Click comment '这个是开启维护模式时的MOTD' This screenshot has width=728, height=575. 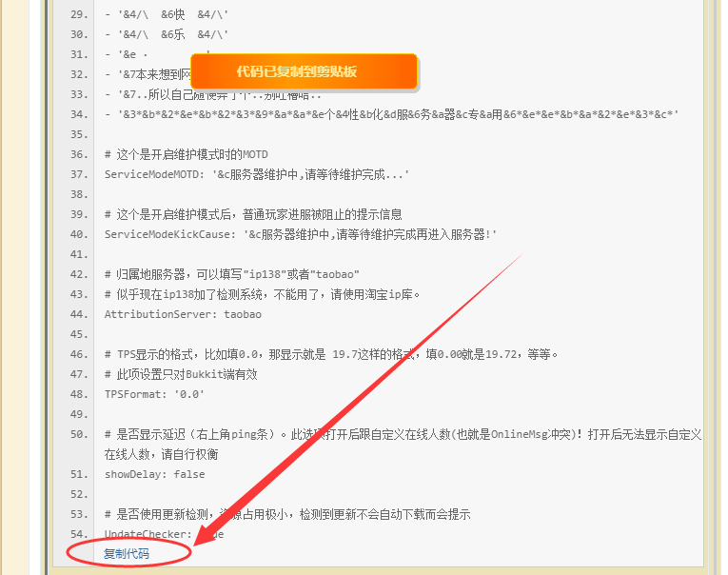pyautogui.click(x=187, y=154)
